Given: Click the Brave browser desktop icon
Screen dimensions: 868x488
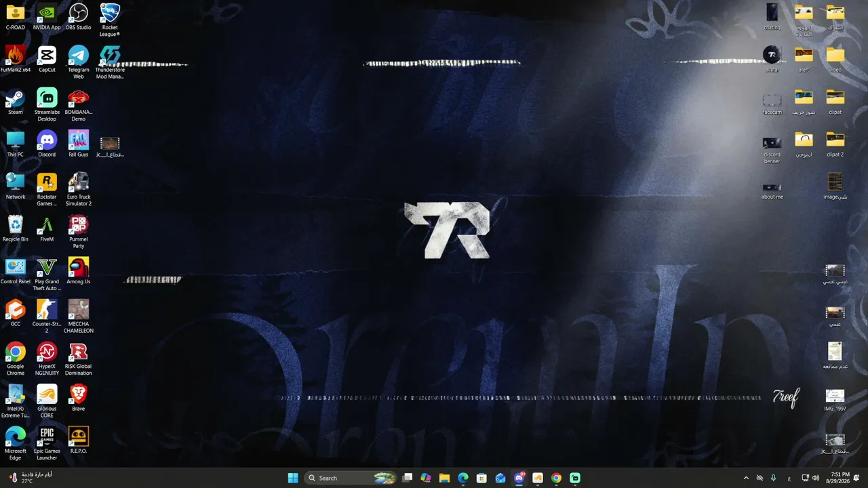Looking at the screenshot, I should pyautogui.click(x=79, y=398).
